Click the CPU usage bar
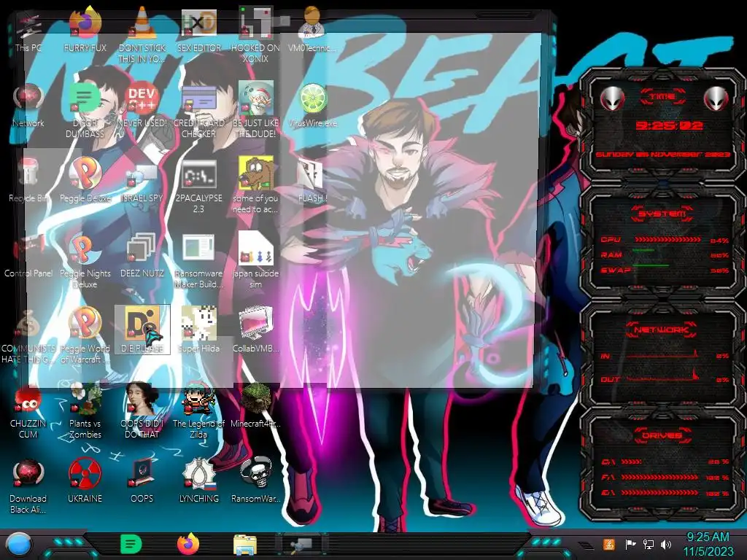The height and width of the screenshot is (560, 747). [x=667, y=240]
